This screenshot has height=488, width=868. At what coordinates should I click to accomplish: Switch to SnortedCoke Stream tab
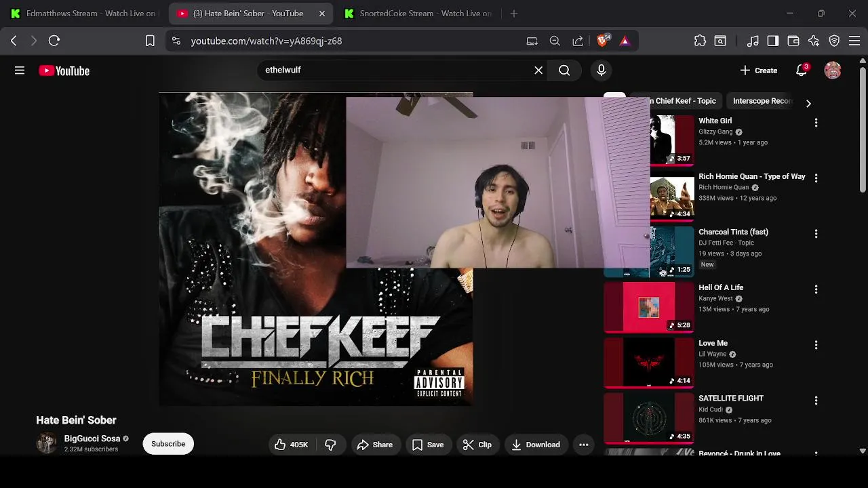coord(418,14)
